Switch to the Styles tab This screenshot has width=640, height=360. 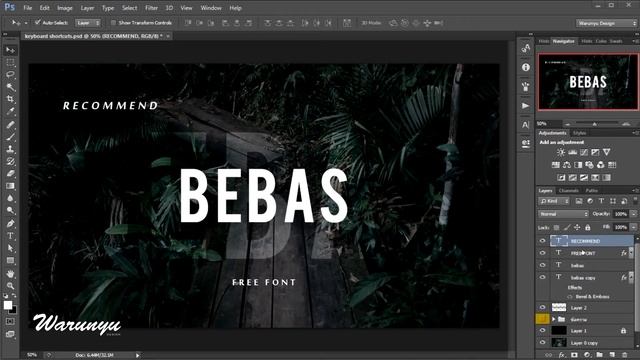[579, 133]
